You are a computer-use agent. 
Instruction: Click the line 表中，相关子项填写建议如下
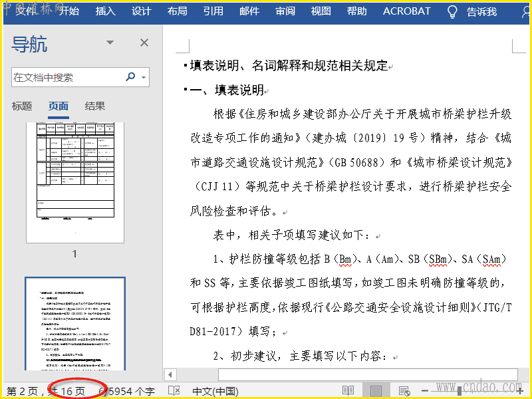[x=291, y=235]
